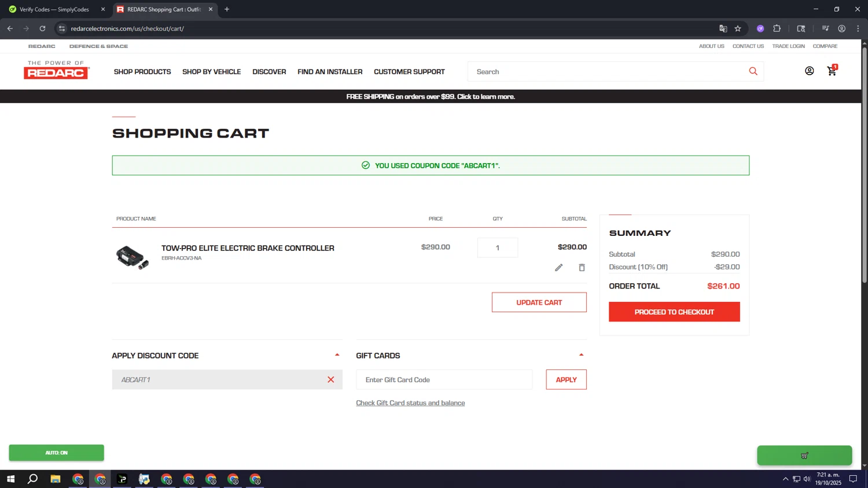Open the Windows notifications center icon
The height and width of the screenshot is (488, 868).
[853, 479]
